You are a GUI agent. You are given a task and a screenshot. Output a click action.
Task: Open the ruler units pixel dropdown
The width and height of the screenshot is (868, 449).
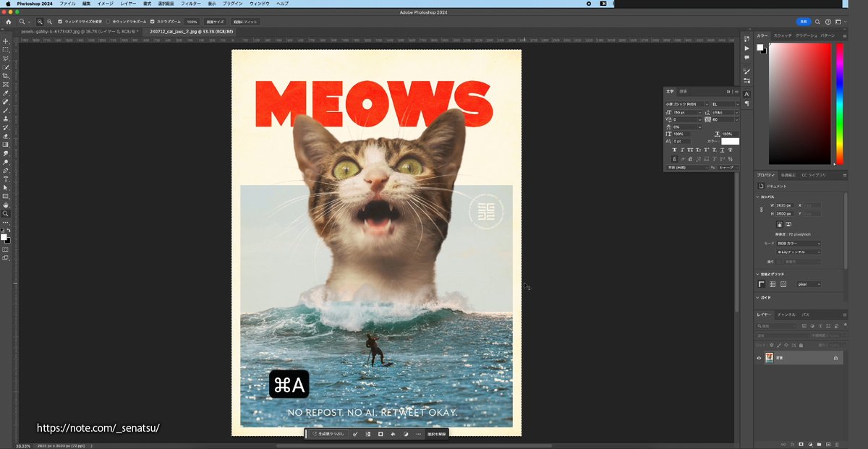(x=809, y=284)
